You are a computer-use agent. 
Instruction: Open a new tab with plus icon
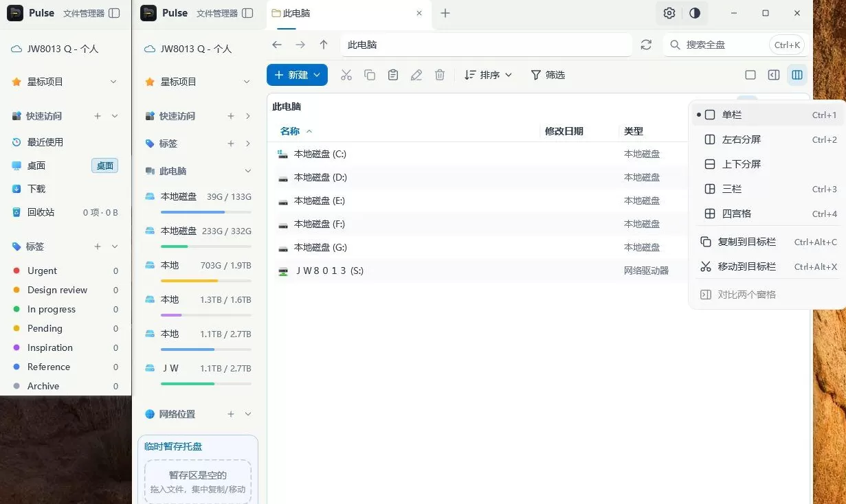(x=445, y=13)
